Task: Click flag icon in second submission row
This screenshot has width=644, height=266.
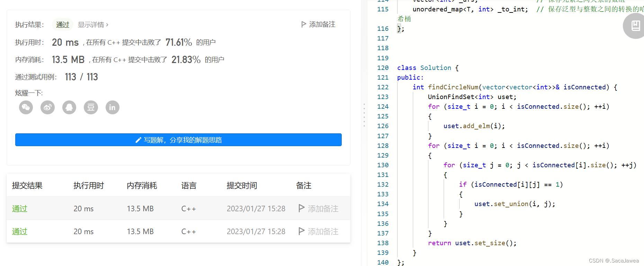Action: click(302, 231)
